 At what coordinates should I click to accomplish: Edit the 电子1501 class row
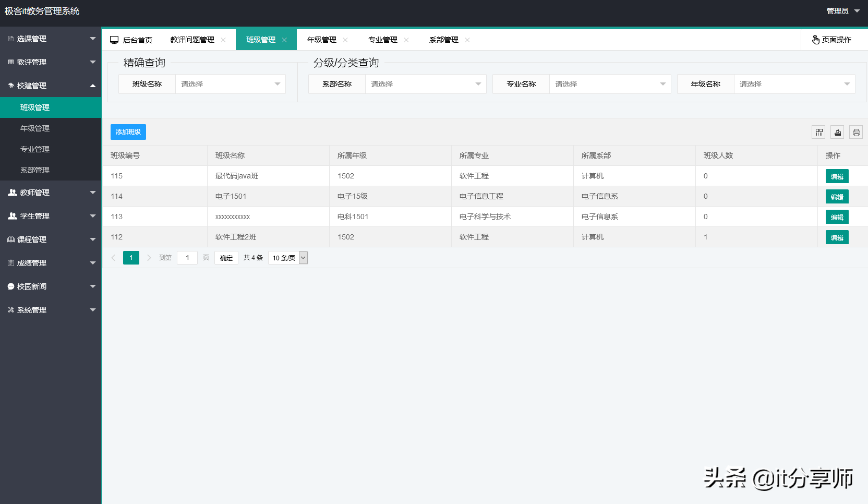837,196
